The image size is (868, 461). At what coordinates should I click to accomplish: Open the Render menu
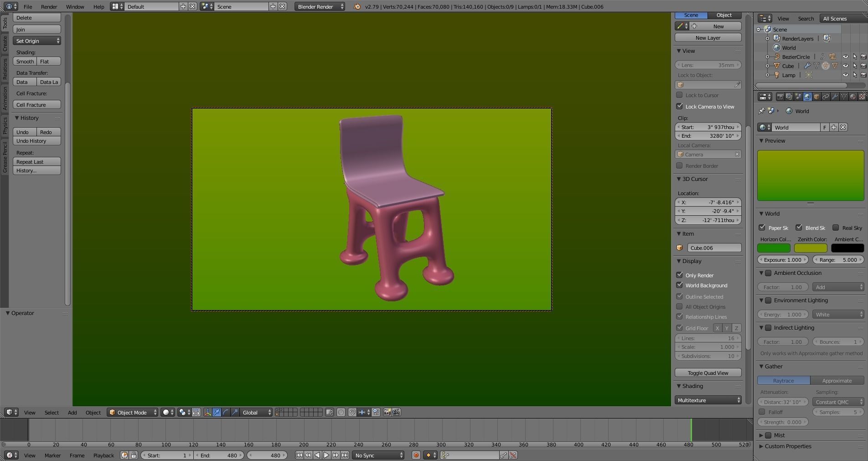click(49, 6)
